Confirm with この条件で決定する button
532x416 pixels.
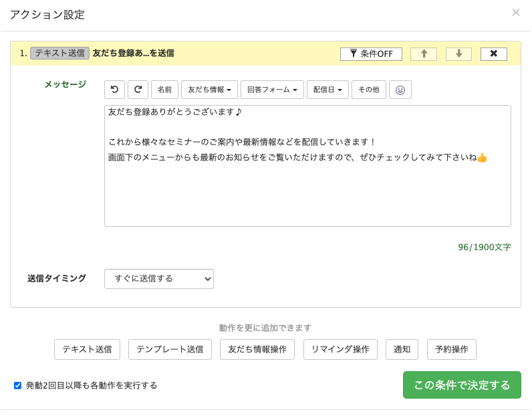point(462,385)
